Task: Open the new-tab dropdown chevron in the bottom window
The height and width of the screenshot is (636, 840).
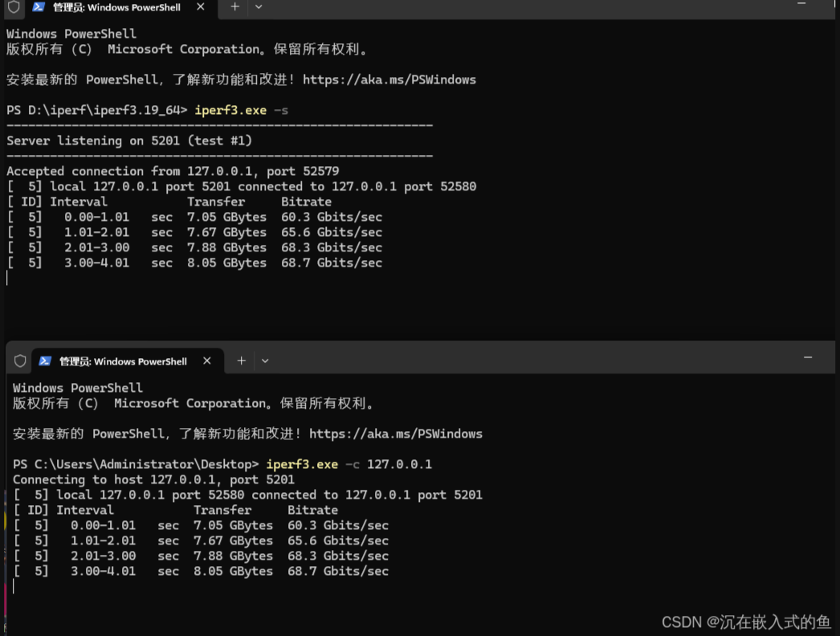Action: point(265,361)
